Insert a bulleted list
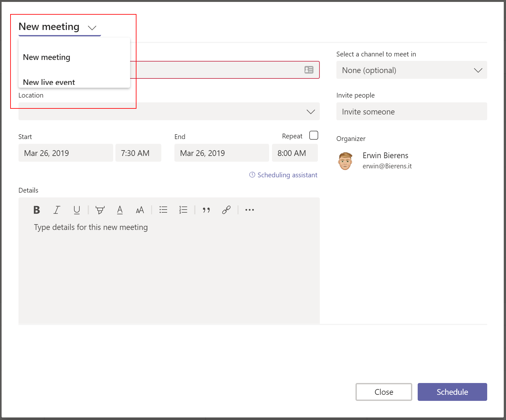Screen dimensions: 506x420 point(163,210)
